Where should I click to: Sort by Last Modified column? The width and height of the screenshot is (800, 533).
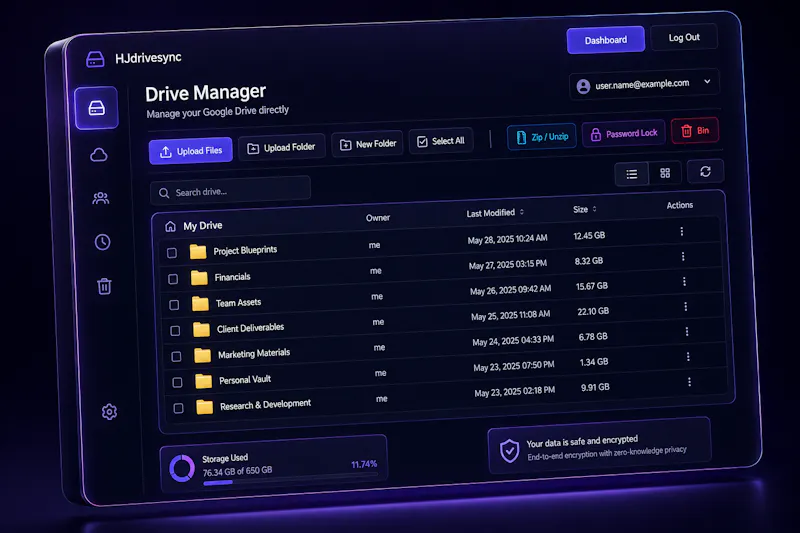(x=495, y=213)
